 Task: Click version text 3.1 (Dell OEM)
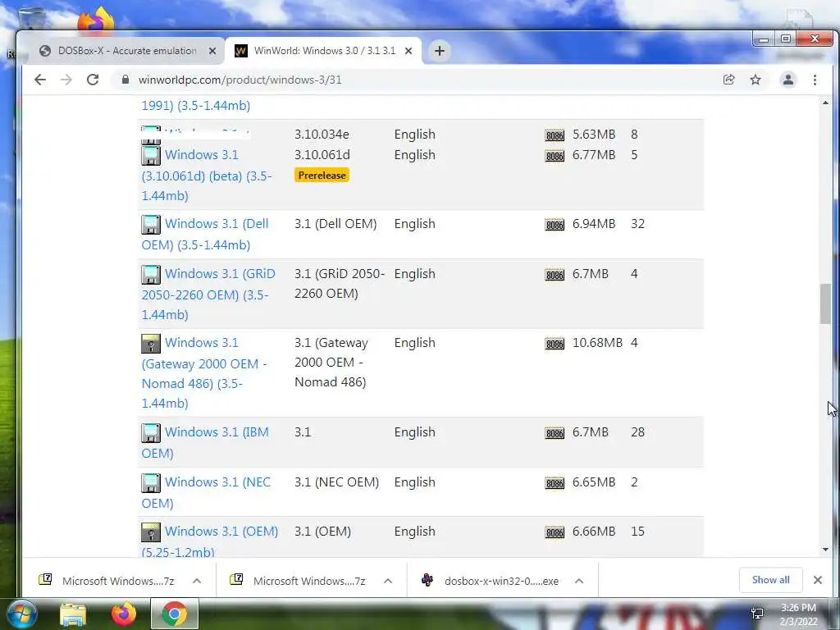tap(336, 224)
